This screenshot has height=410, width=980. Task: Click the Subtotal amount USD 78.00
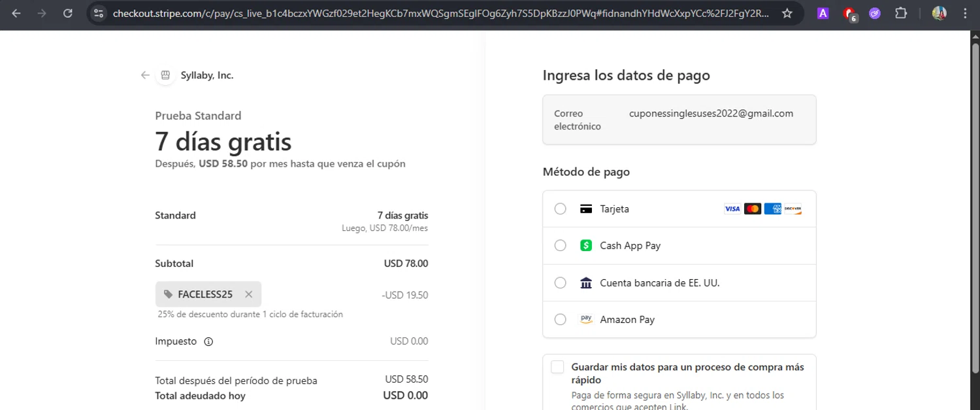[x=406, y=264]
